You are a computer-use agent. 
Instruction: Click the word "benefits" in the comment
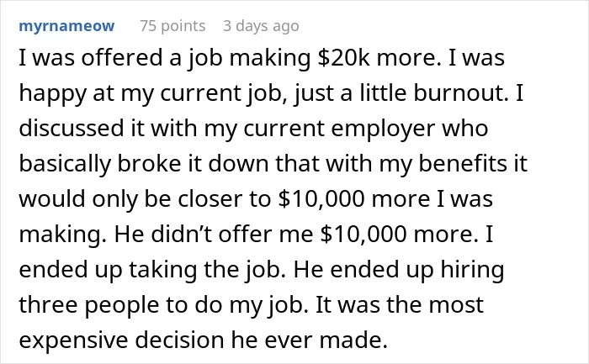click(463, 164)
